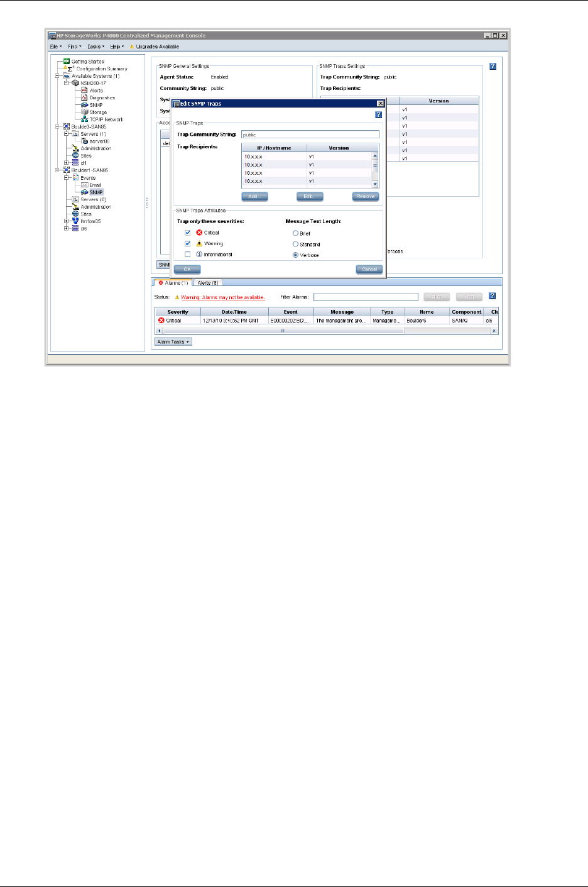The width and height of the screenshot is (588, 887).
Task: Open the File menu
Action: tap(55, 47)
